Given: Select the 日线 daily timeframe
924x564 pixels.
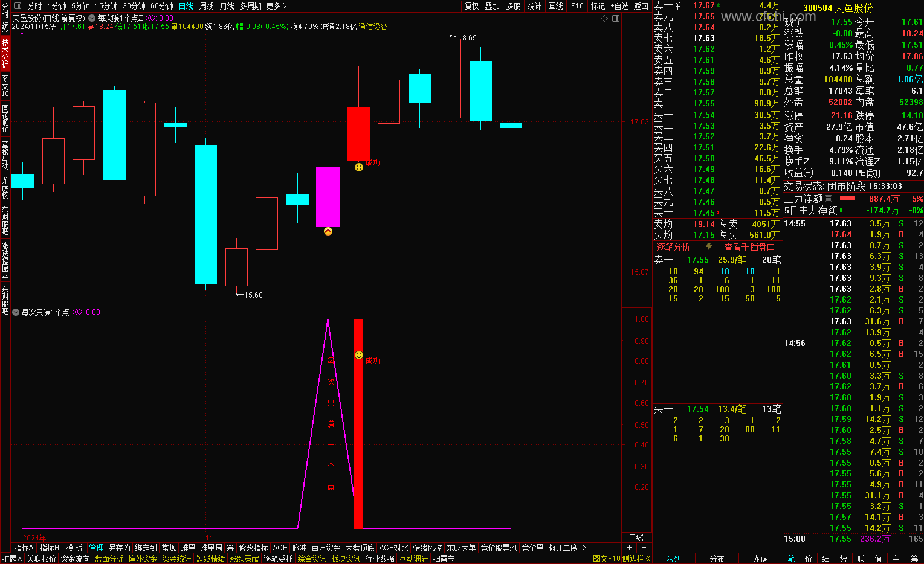Looking at the screenshot, I should pyautogui.click(x=186, y=6).
